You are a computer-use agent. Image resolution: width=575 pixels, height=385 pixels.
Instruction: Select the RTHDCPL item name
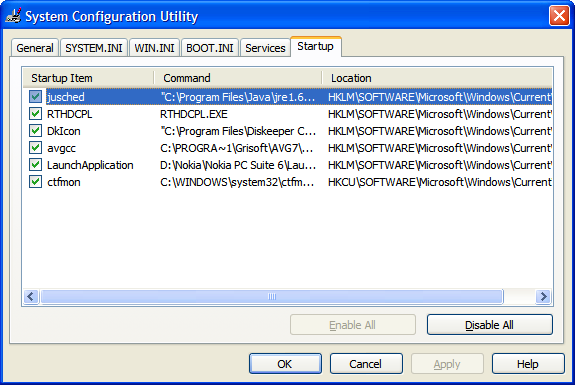point(70,114)
